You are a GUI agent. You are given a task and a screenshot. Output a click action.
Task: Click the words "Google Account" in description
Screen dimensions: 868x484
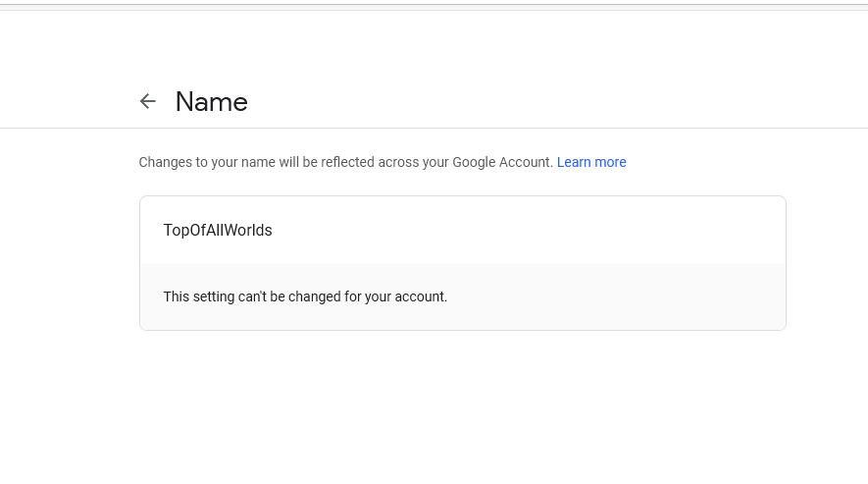point(502,162)
